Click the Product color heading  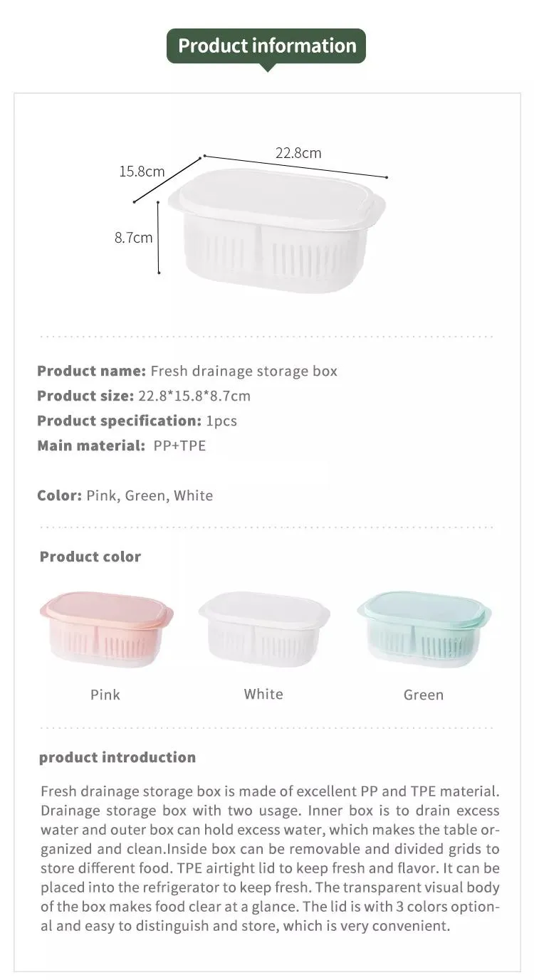[90, 557]
